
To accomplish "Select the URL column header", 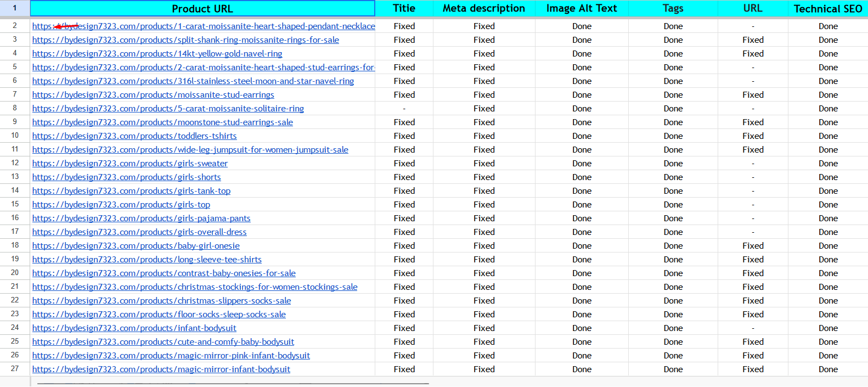I will [x=753, y=8].
